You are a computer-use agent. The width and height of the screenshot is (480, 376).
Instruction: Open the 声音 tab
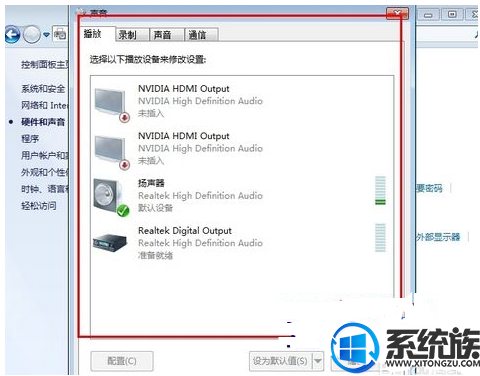(x=167, y=35)
